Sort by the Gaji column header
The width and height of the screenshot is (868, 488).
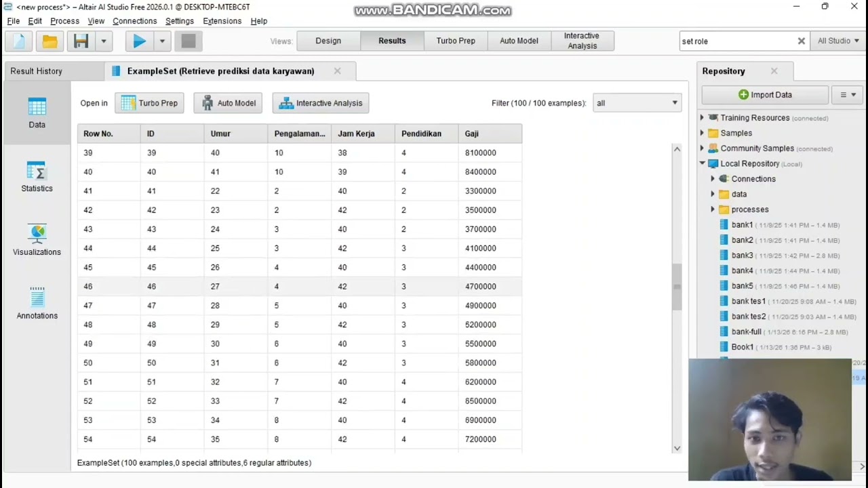pos(490,134)
